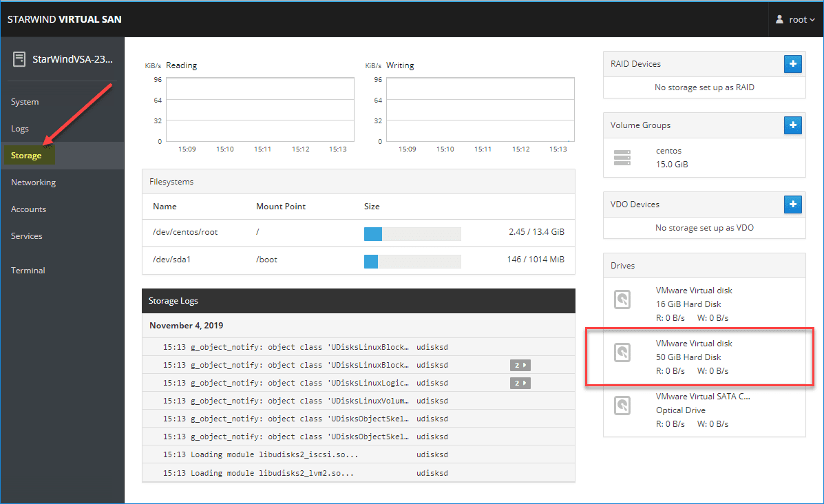Click the November 4, 2019 date heading
Image resolution: width=824 pixels, height=504 pixels.
click(186, 326)
